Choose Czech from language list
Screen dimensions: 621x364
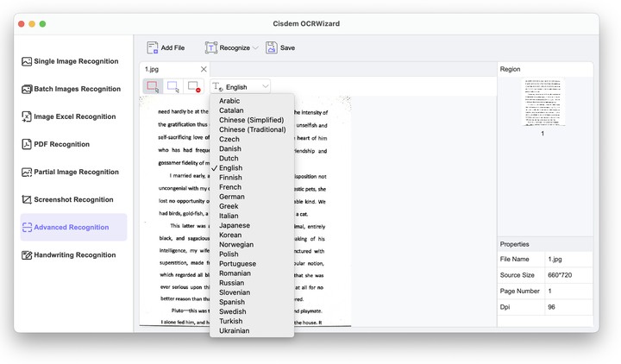[252, 139]
